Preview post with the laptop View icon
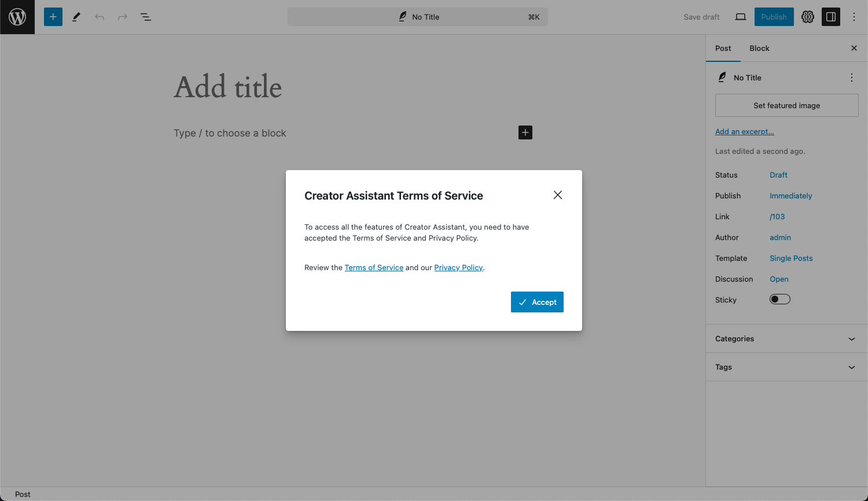Viewport: 868px width, 501px height. 741,17
